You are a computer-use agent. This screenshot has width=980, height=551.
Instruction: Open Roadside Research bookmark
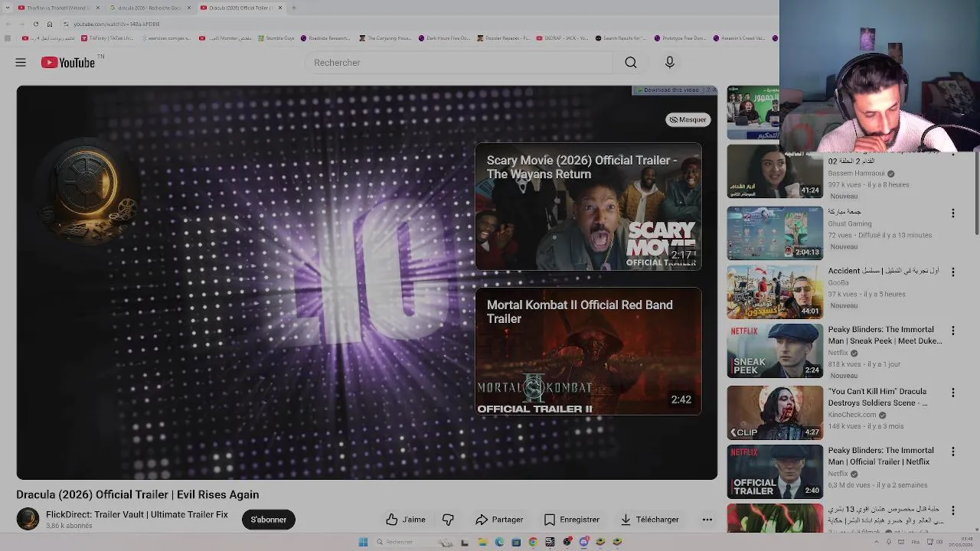point(325,37)
